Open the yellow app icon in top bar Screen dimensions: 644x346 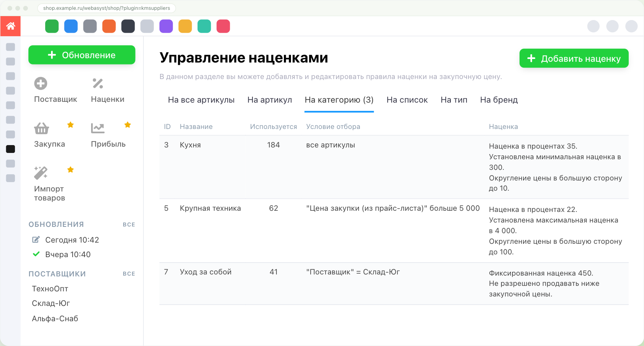pyautogui.click(x=185, y=26)
